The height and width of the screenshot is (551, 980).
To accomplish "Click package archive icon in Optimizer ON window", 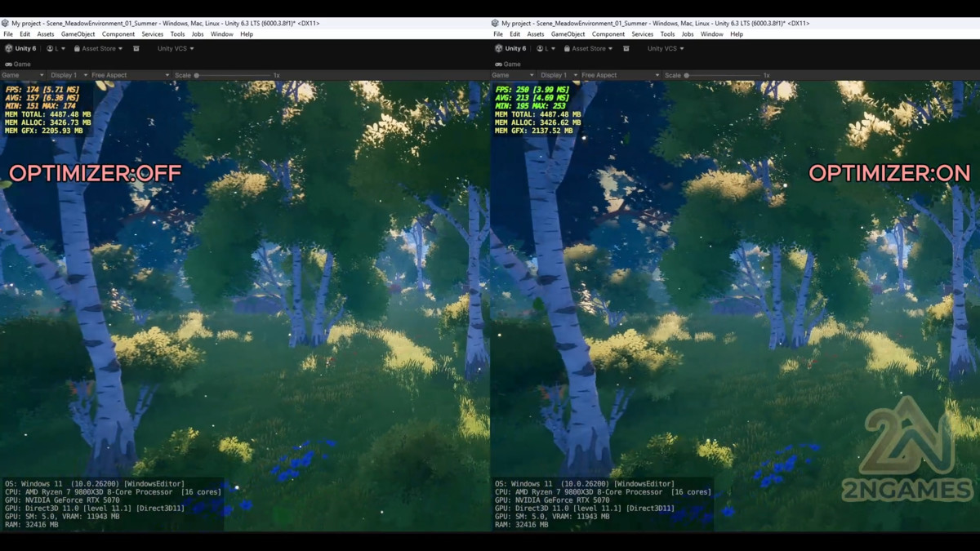I will pos(626,49).
